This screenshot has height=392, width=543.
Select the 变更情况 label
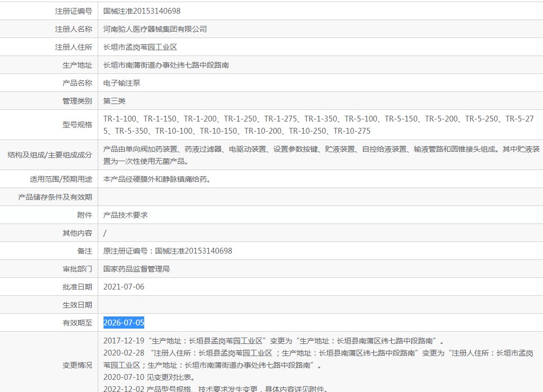[x=77, y=366]
